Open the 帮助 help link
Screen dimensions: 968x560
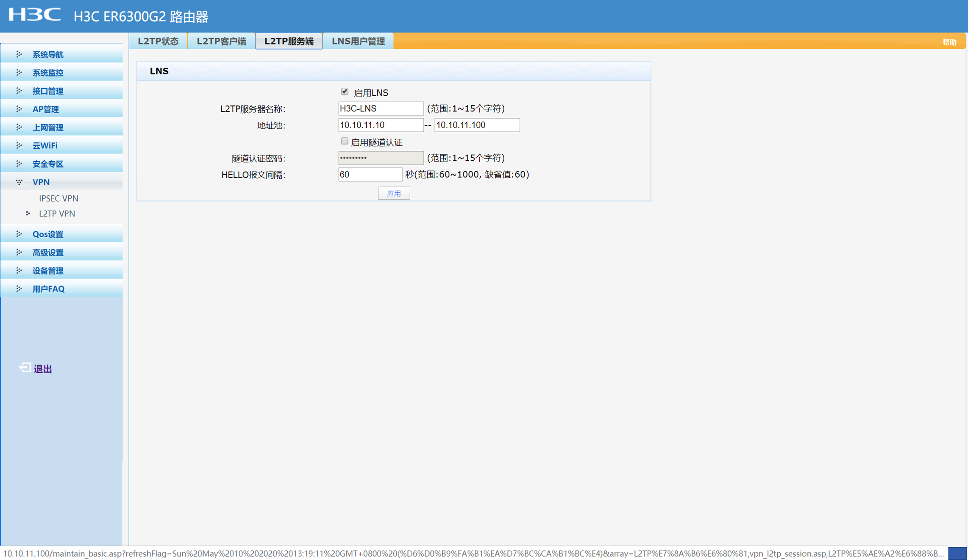949,42
